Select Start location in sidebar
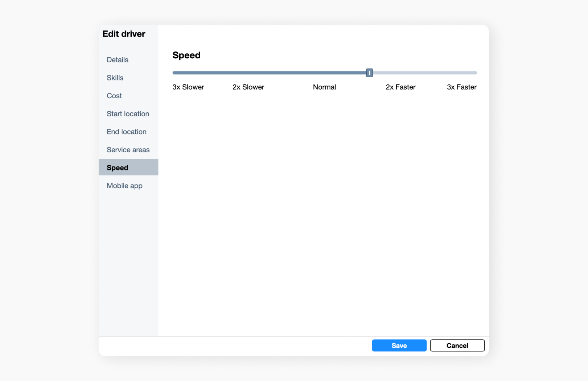 [x=128, y=114]
